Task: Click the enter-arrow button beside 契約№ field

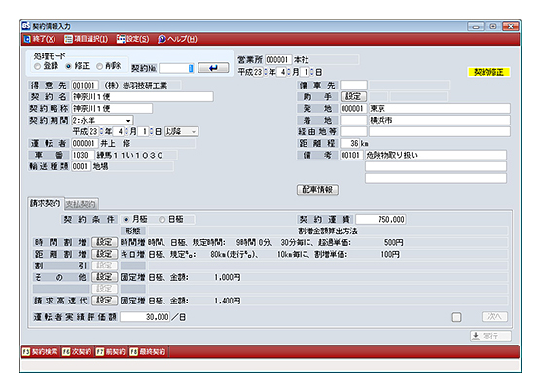Action: [213, 67]
